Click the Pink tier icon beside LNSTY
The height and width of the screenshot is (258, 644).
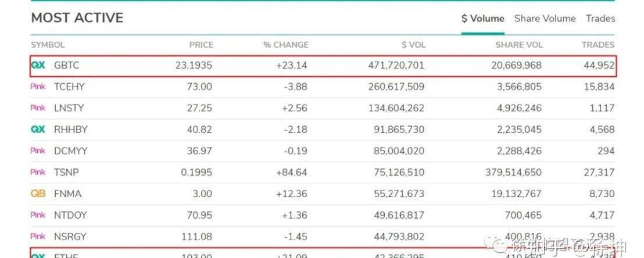click(x=38, y=108)
